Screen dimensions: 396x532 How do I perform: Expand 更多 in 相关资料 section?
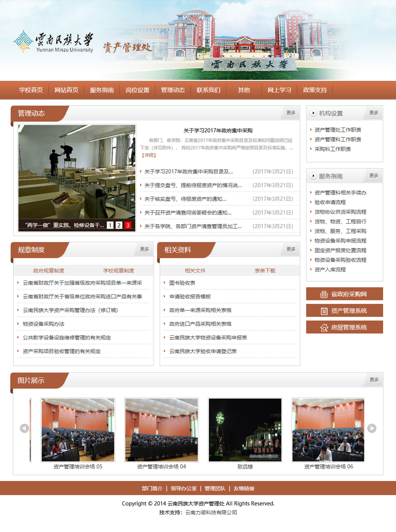[291, 249]
